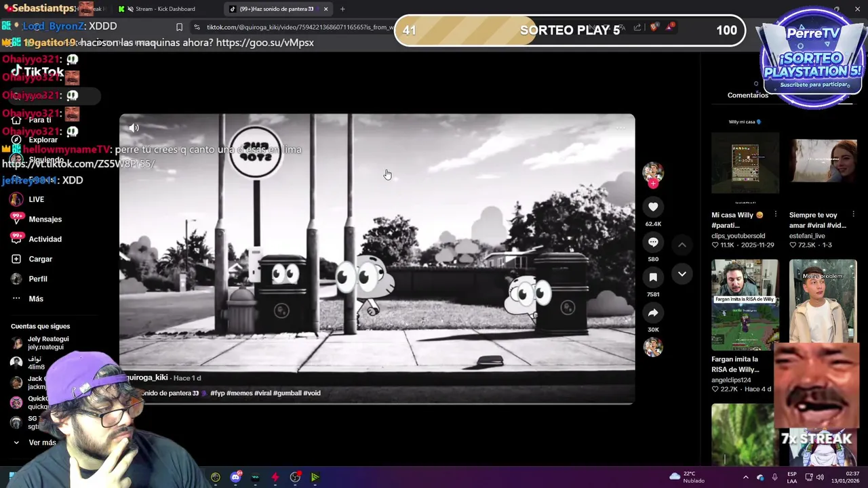Show hidden system tray icons
The height and width of the screenshot is (488, 868).
point(745,477)
